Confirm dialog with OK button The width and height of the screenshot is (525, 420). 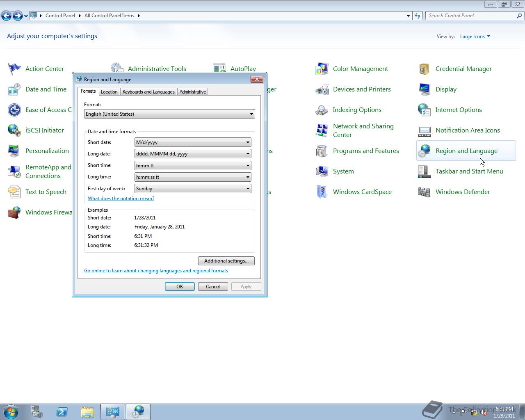coord(180,287)
